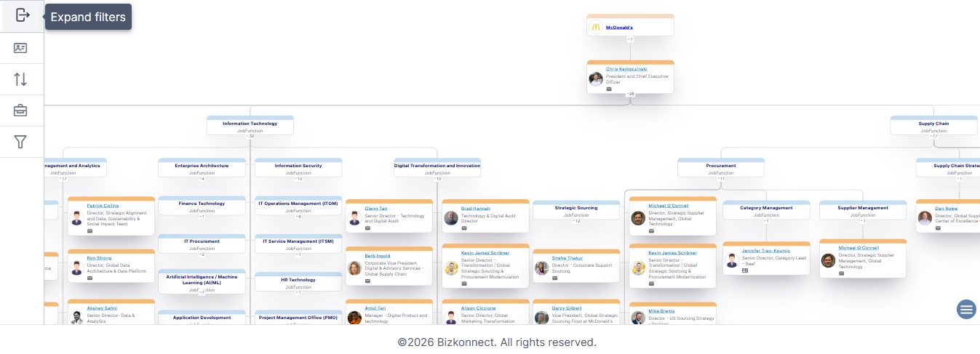Click Jennifer Tran-Kozmic's avatar image
980x354 pixels.
point(732,260)
